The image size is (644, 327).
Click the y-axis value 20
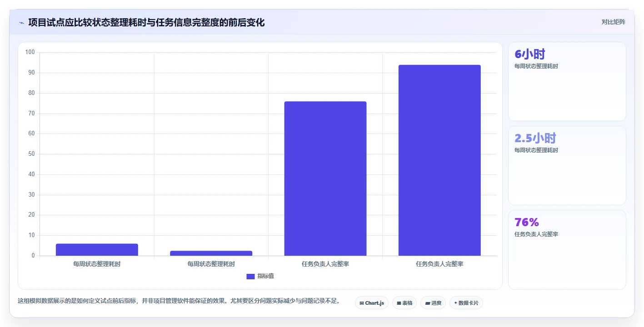pos(31,215)
